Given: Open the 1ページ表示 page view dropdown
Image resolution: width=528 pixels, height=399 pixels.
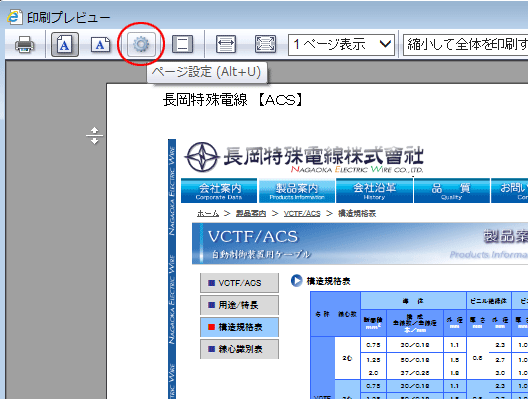Looking at the screenshot, I should [x=341, y=44].
